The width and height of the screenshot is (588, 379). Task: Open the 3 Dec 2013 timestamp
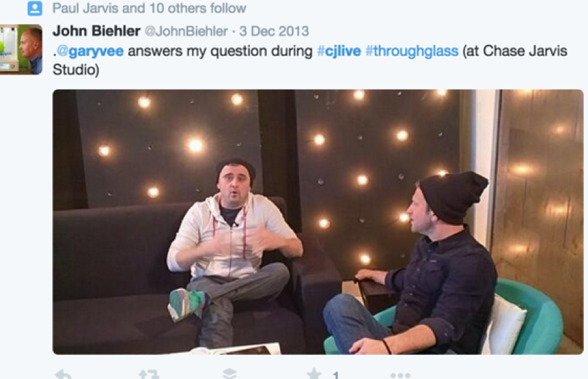pos(274,31)
